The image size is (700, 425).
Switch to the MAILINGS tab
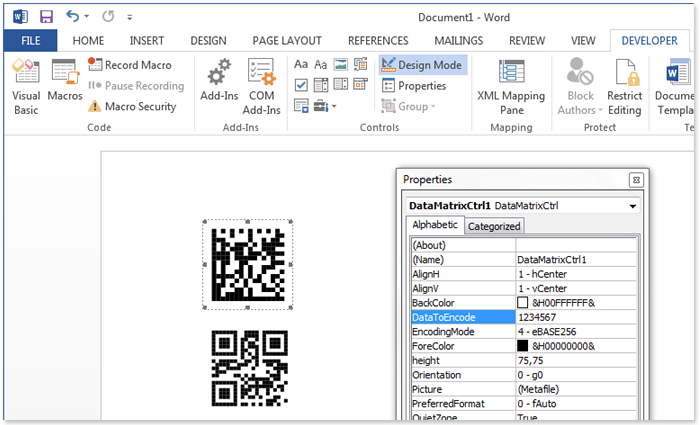coord(458,41)
